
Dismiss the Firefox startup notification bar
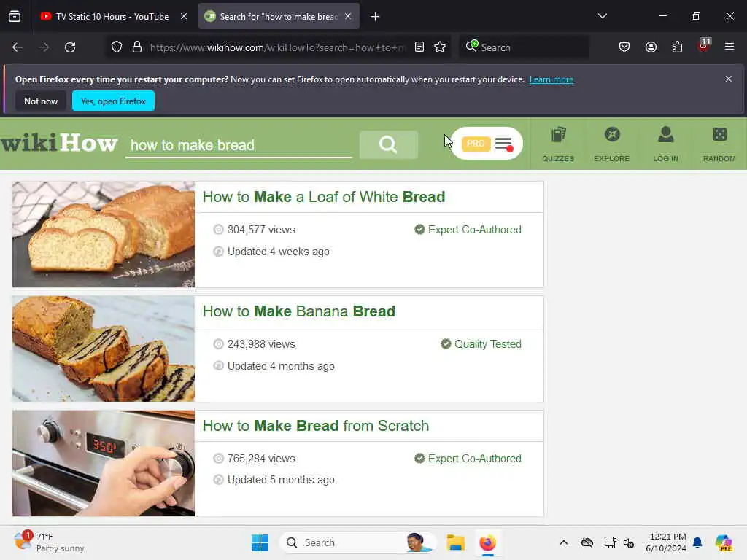(729, 79)
